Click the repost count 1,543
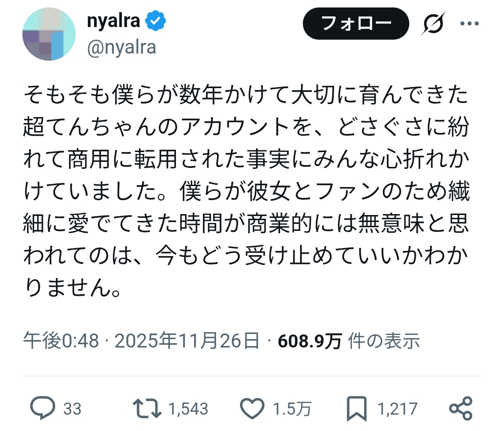Screen dimensions: 504x431 (x=188, y=409)
